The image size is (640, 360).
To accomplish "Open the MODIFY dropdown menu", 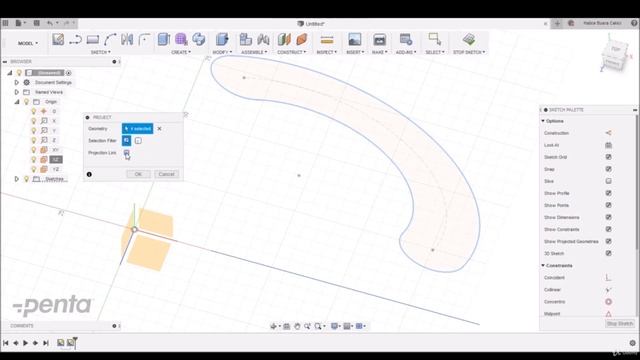I will 222,52.
